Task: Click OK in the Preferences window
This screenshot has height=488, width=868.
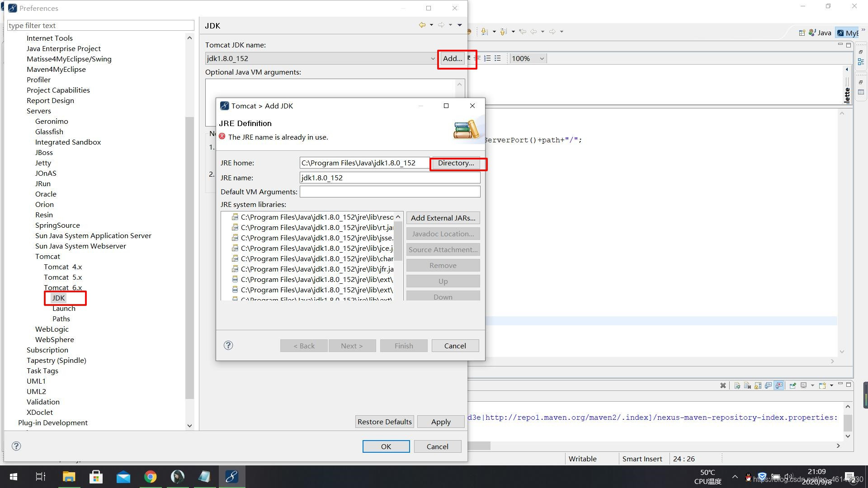Action: pos(386,446)
